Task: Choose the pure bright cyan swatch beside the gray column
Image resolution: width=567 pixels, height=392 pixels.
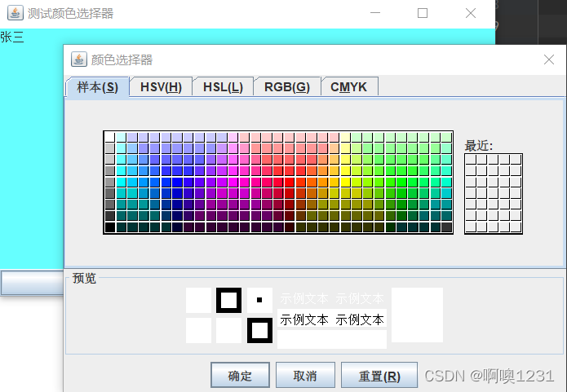Action: pos(121,182)
